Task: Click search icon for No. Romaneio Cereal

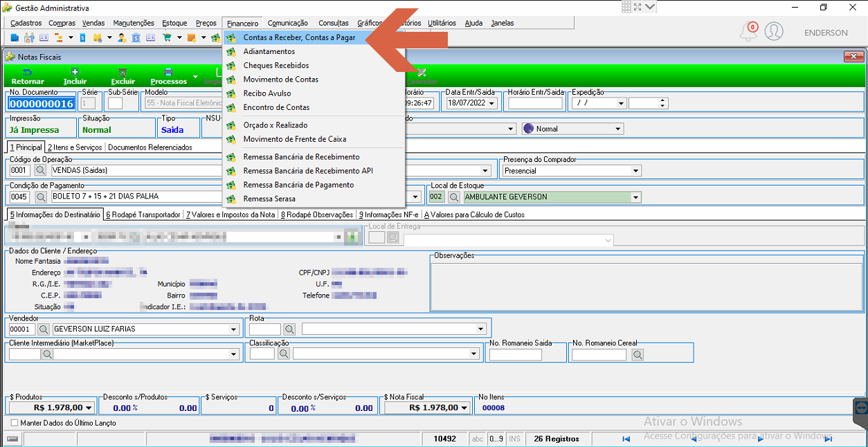Action: (638, 354)
